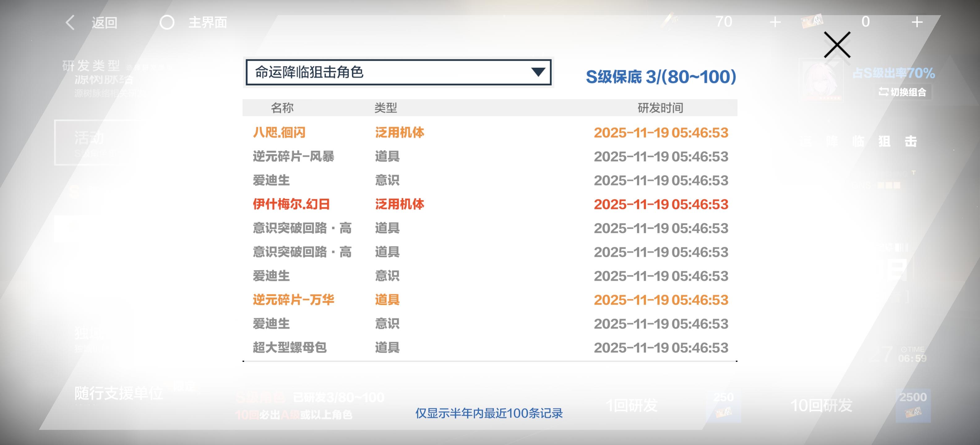
Task: Close the research records popup
Action: (x=836, y=45)
